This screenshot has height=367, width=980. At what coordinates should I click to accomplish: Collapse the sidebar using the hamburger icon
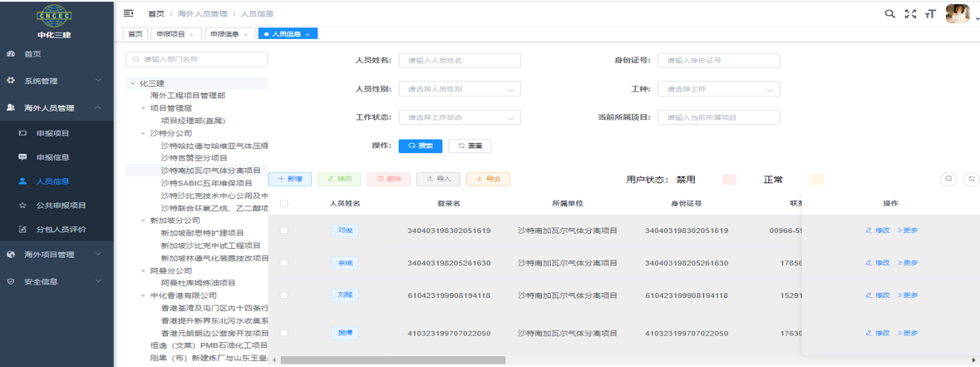click(x=128, y=13)
